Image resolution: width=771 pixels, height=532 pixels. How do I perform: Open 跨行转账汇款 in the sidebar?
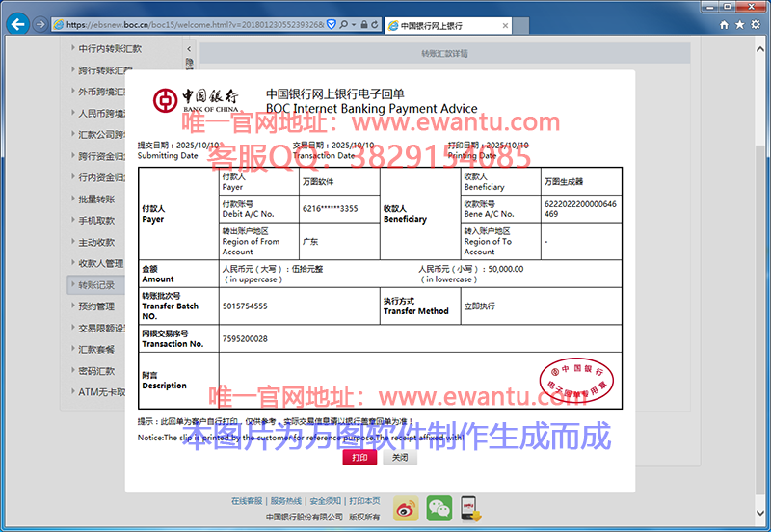pyautogui.click(x=105, y=70)
